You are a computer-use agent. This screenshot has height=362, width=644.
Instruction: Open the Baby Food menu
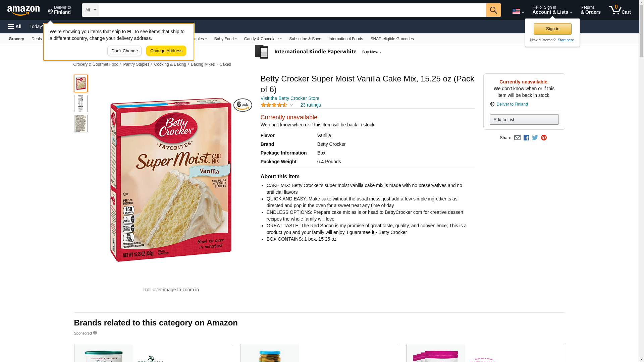point(225,39)
